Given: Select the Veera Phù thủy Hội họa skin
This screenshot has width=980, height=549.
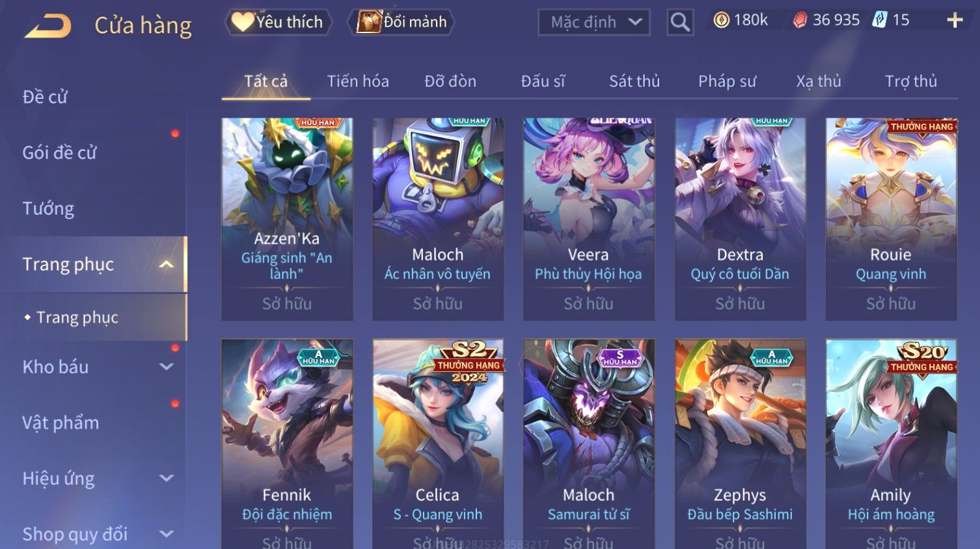Looking at the screenshot, I should pyautogui.click(x=588, y=219).
